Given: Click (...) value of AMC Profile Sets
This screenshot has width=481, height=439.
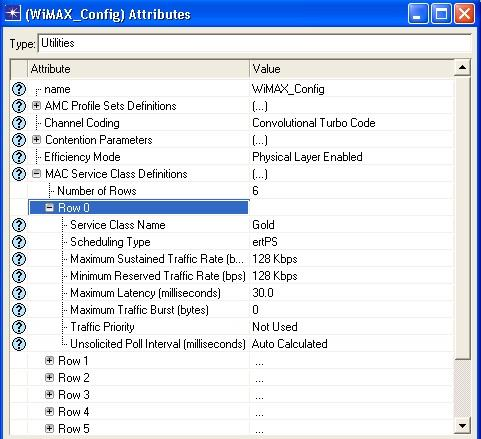Looking at the screenshot, I should point(260,106).
